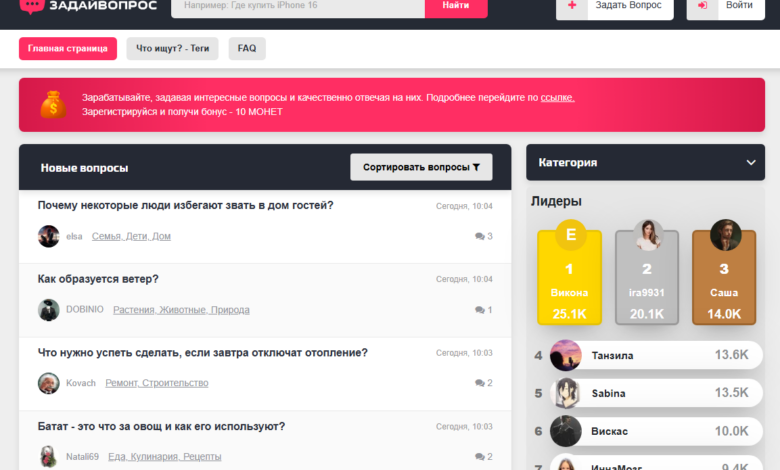The height and width of the screenshot is (470, 780).
Task: Open the Ремонт, Строительство category link
Action: pos(157,383)
